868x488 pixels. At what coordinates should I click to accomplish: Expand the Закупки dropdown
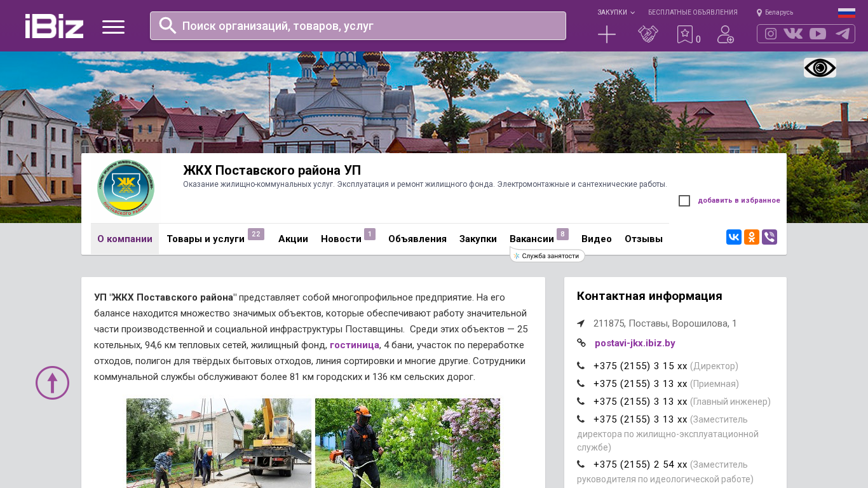616,12
